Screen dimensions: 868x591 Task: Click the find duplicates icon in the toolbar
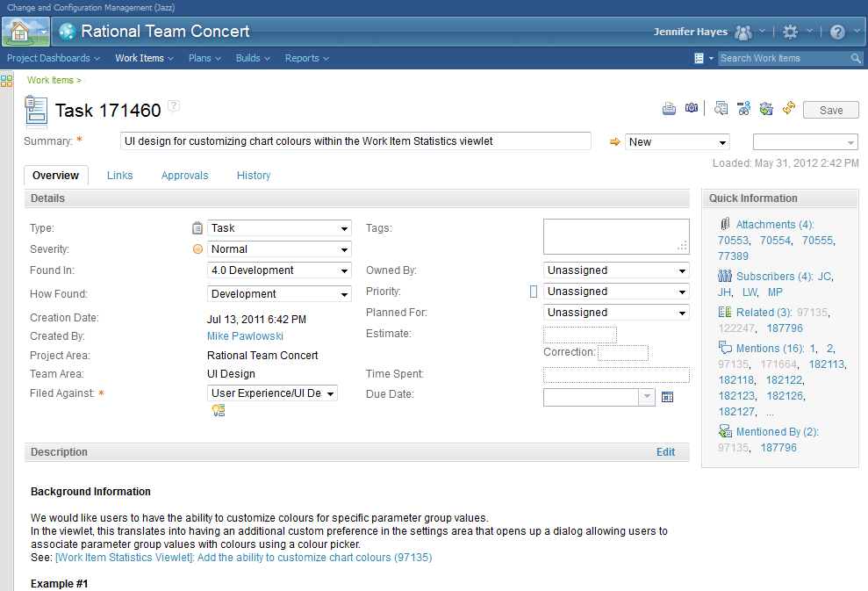pyautogui.click(x=721, y=109)
